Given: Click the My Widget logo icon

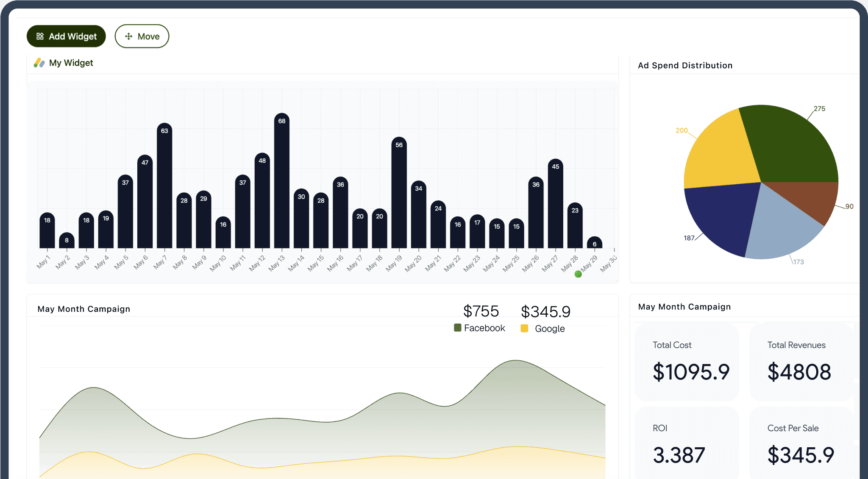Looking at the screenshot, I should pos(39,63).
